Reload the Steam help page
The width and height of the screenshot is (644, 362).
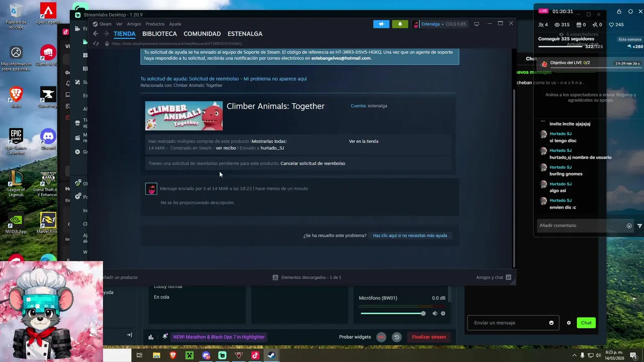pos(96,44)
